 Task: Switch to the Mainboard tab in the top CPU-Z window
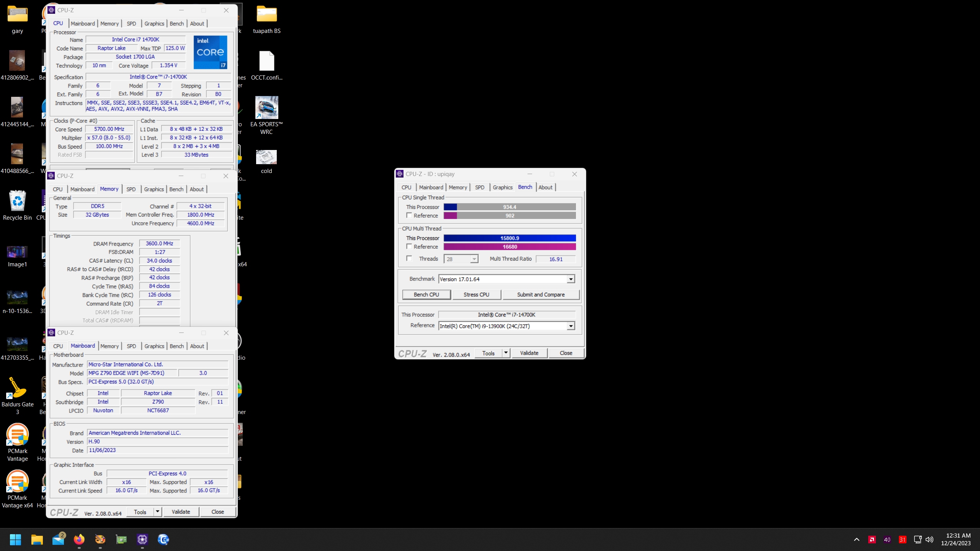pos(83,23)
